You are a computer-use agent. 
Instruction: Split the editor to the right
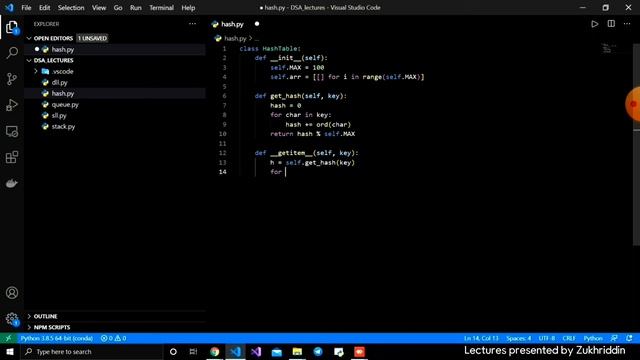[611, 24]
